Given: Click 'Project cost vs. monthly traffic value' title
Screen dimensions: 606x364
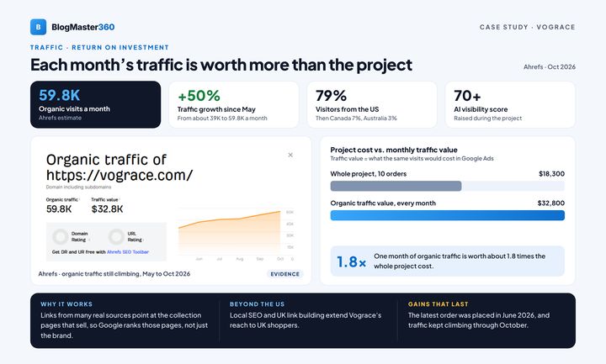Looking at the screenshot, I should [x=394, y=150].
